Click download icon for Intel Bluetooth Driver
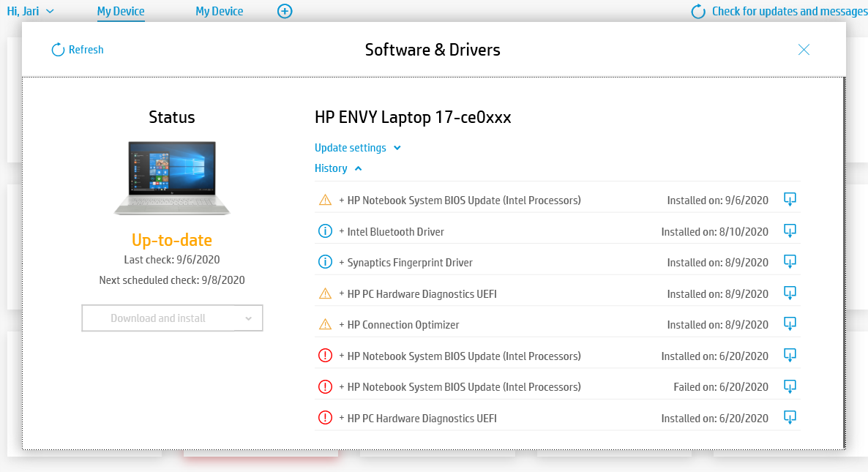 [790, 231]
